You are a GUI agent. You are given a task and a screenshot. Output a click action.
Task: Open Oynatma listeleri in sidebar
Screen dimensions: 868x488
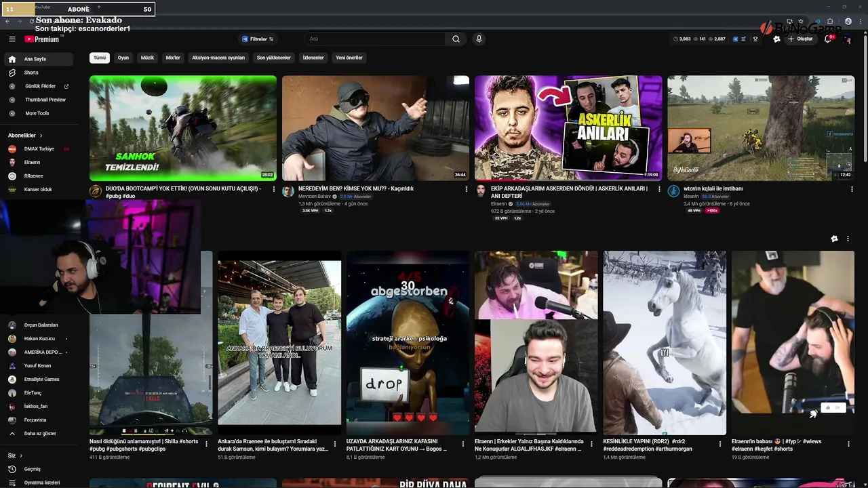coord(38,483)
